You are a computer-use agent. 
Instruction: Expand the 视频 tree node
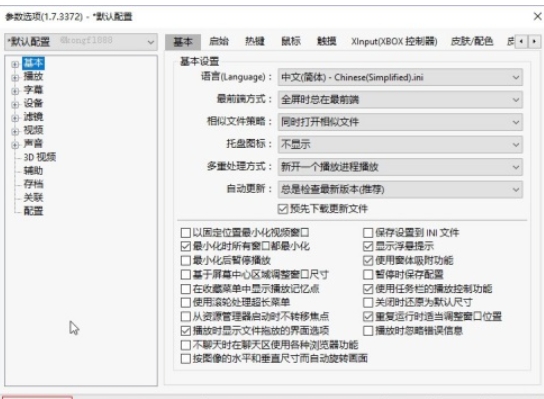coord(15,131)
